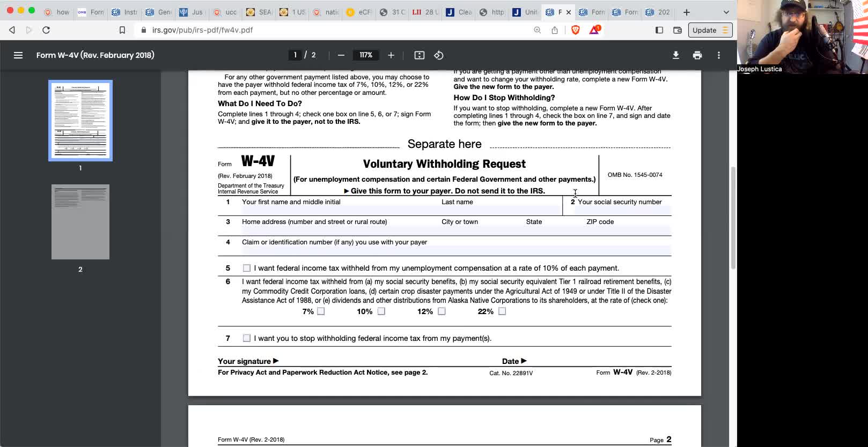This screenshot has height=447, width=868.
Task: Check the 10% withholding rate box on line 6
Action: [x=381, y=311]
